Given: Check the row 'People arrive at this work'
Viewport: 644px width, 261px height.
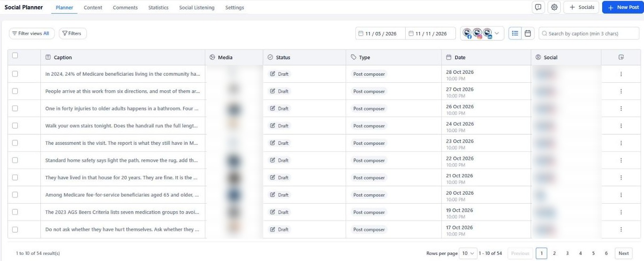Looking at the screenshot, I should (x=15, y=91).
